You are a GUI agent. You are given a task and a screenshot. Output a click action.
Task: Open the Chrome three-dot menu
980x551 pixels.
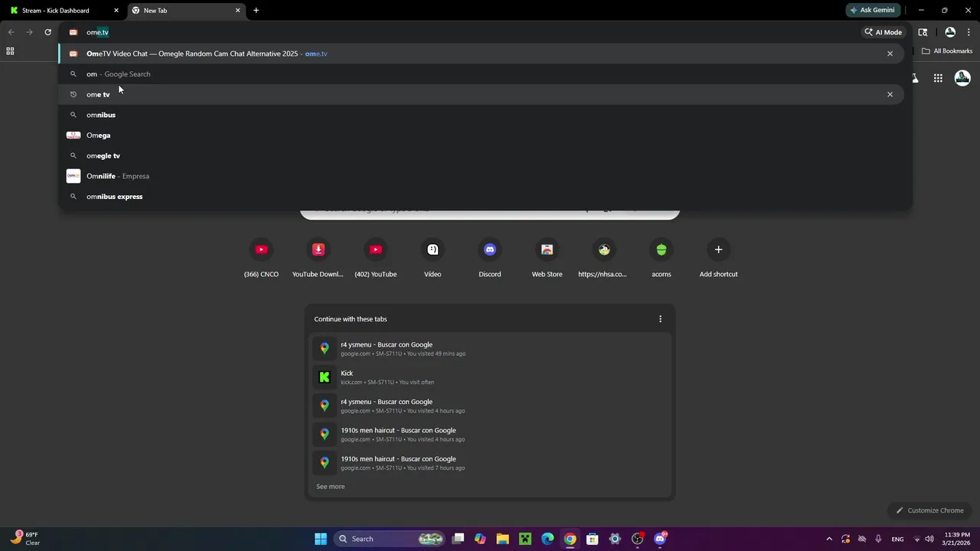970,32
